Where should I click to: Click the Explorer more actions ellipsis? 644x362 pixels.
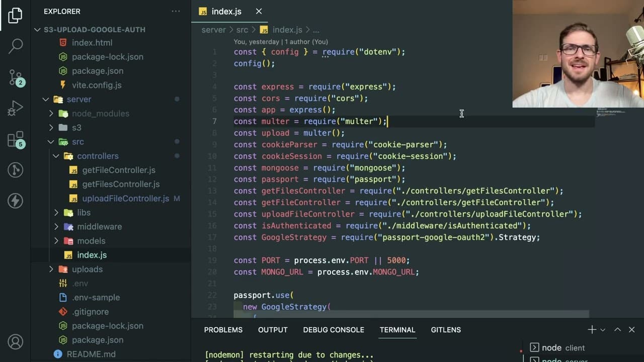176,11
